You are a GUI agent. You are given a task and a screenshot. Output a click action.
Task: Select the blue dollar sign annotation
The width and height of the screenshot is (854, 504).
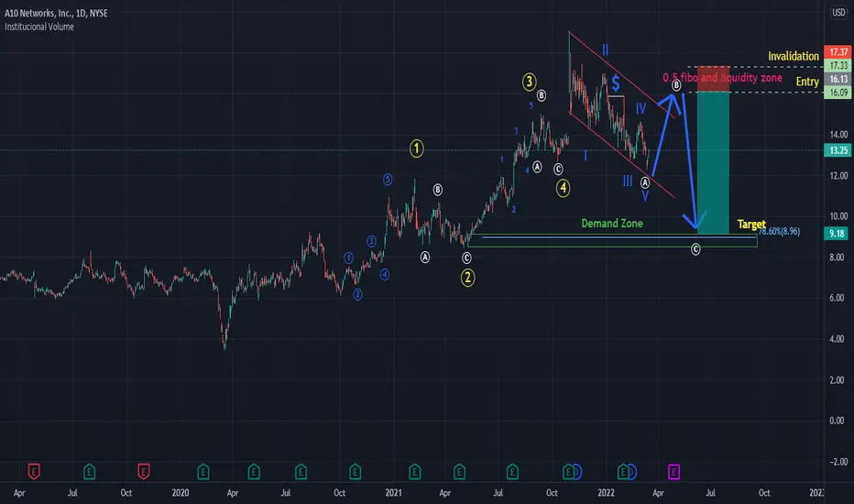[616, 83]
